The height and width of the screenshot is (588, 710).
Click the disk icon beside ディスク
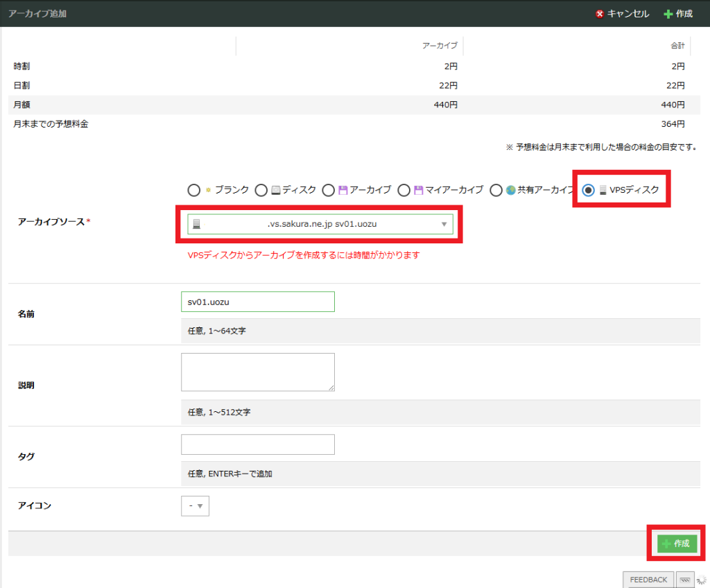coord(275,190)
